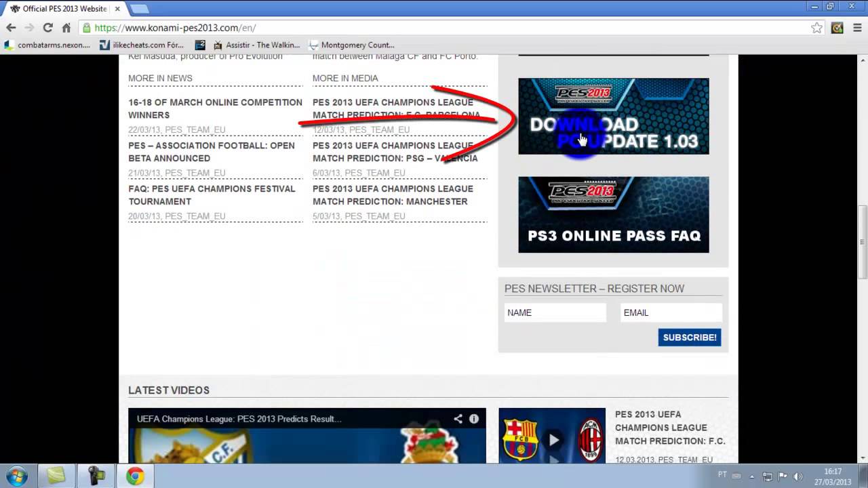Open the UEFA Champions League PES 2013 Predicts video
868x488 pixels.
coord(307,436)
